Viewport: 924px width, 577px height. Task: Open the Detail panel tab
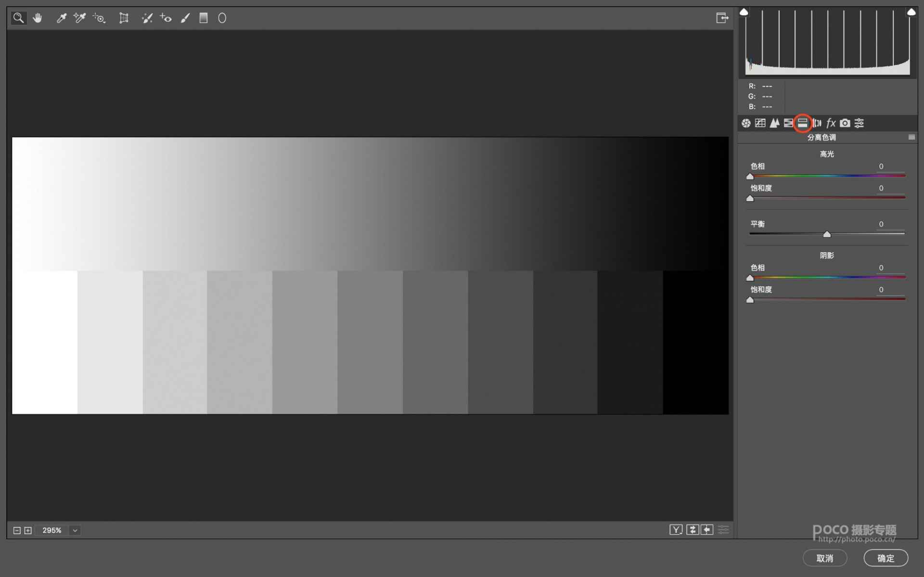pos(774,123)
